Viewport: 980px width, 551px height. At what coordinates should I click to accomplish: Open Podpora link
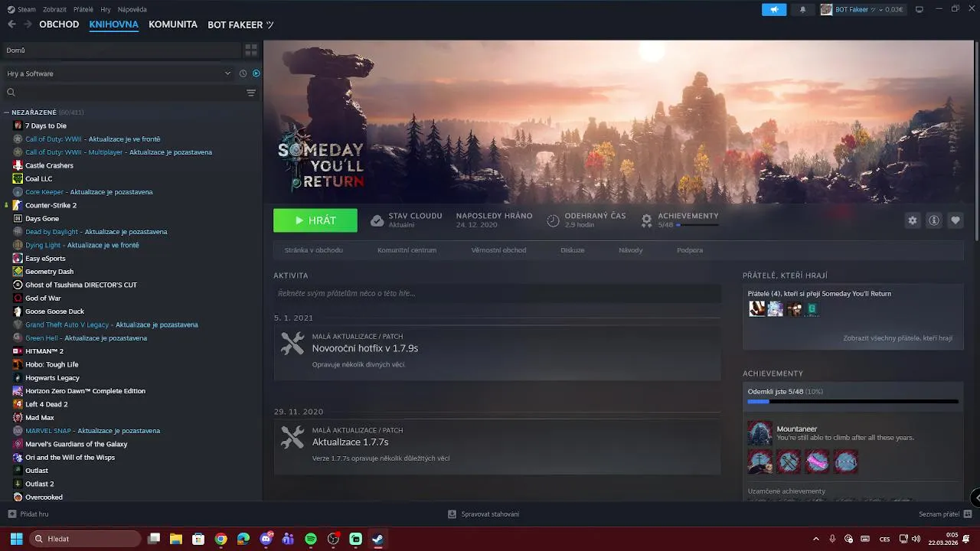tap(690, 250)
